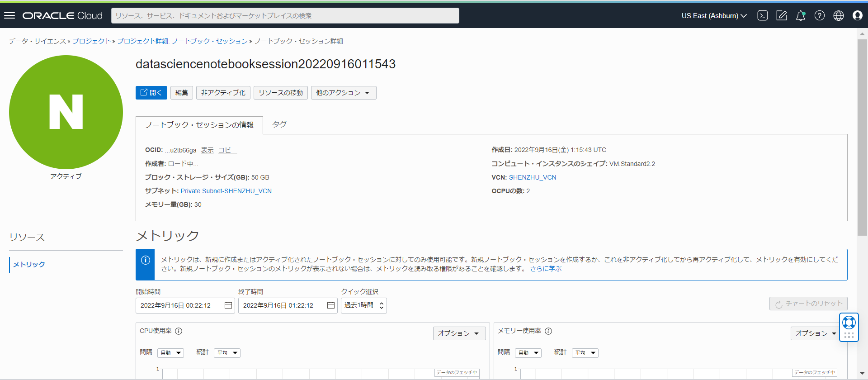Click the page vertical scrollbar

(x=862, y=136)
